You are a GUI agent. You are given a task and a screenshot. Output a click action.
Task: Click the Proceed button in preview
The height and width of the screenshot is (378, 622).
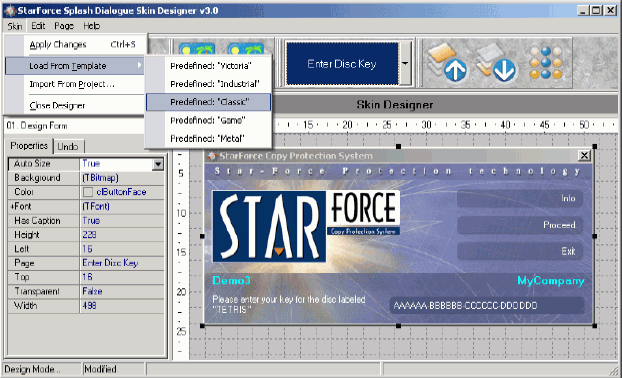(x=520, y=225)
